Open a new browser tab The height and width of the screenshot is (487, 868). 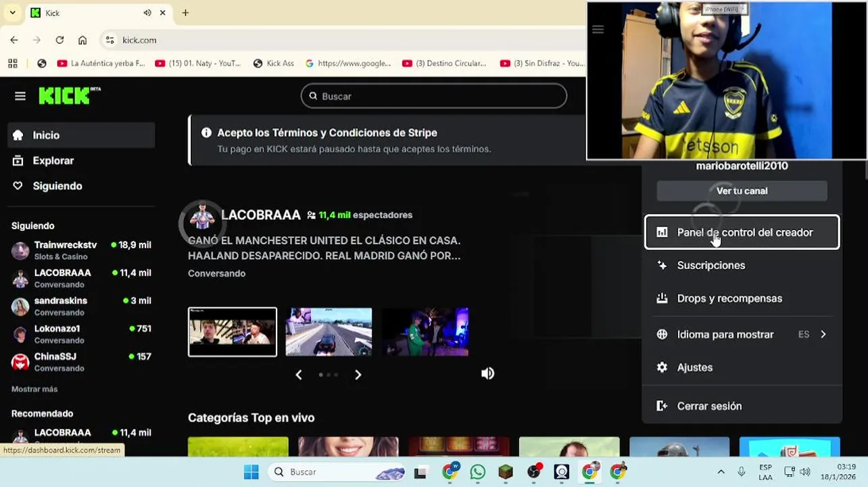185,13
